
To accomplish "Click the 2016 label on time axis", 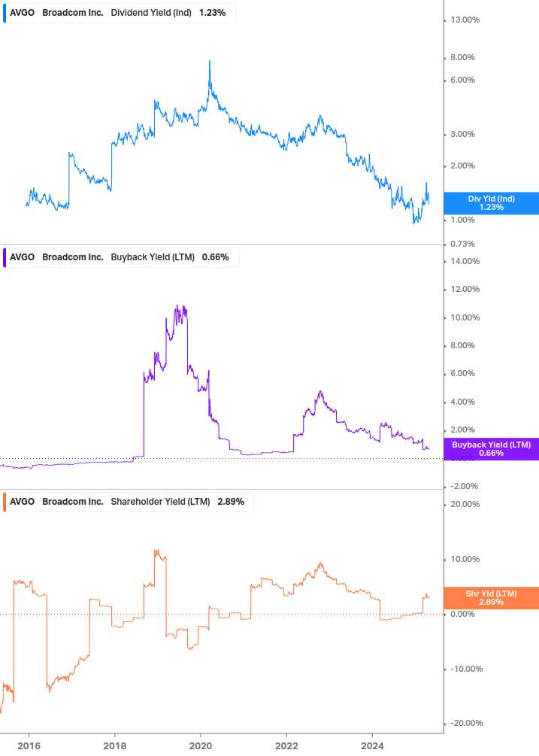I will tap(29, 746).
